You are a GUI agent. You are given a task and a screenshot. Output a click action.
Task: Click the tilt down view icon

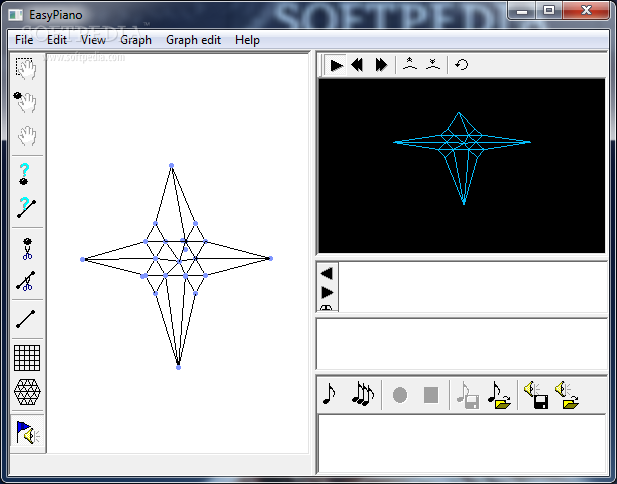(x=433, y=64)
